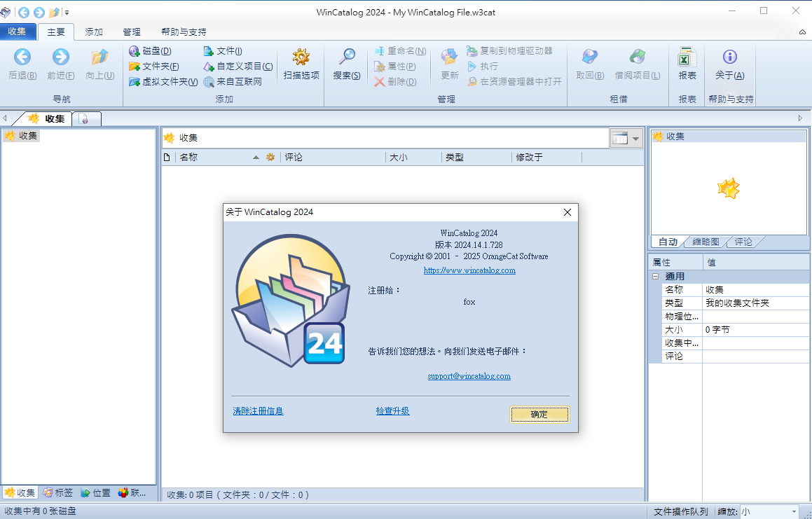Open the Excel report (报表) icon
The width and height of the screenshot is (812, 519).
pos(687,57)
